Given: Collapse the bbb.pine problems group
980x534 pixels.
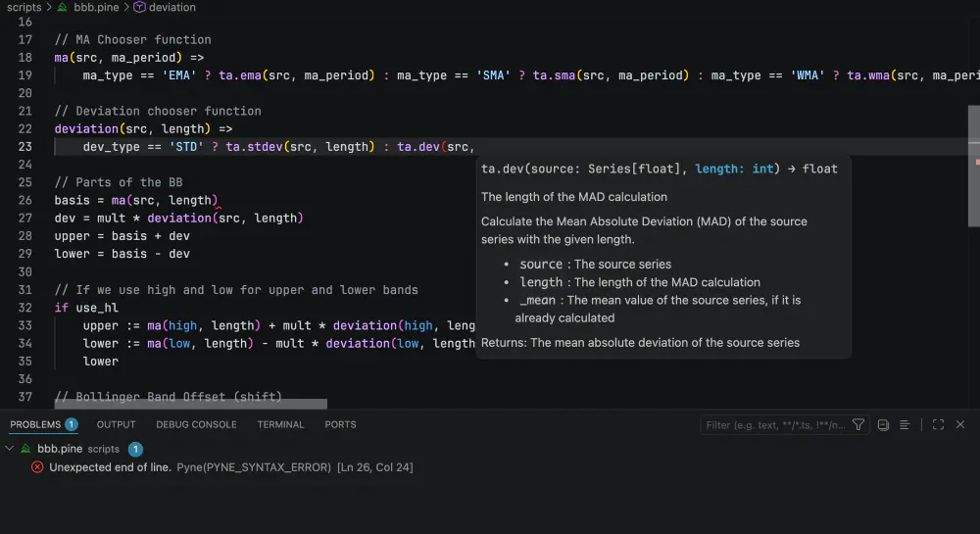Looking at the screenshot, I should [x=10, y=449].
